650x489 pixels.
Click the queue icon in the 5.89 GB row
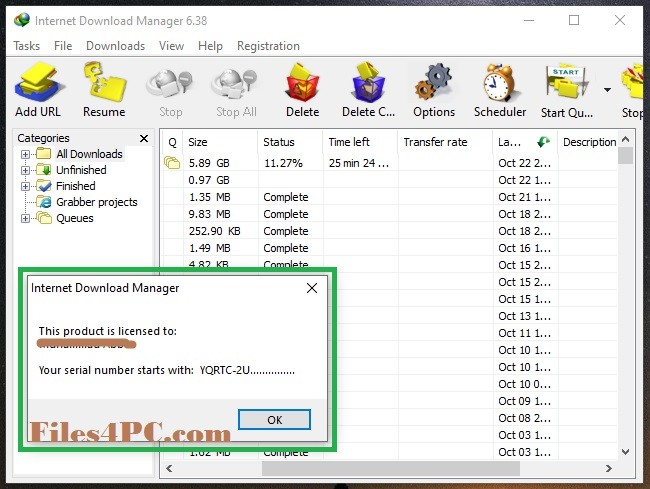172,163
